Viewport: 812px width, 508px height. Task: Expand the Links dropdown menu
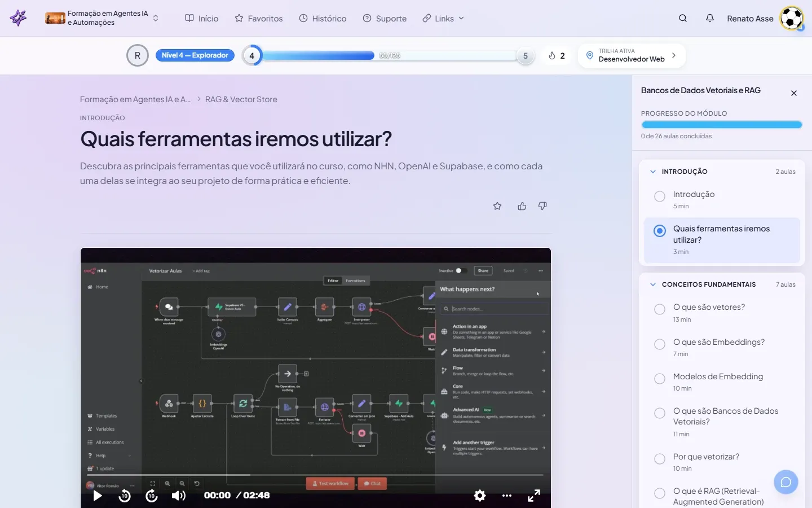(x=443, y=18)
